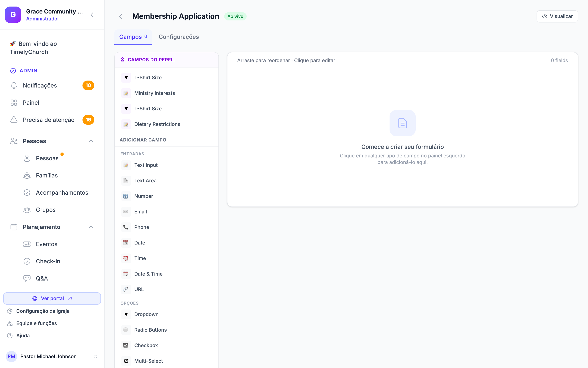Click the Checkbox field icon
The width and height of the screenshot is (588, 368).
point(126,346)
